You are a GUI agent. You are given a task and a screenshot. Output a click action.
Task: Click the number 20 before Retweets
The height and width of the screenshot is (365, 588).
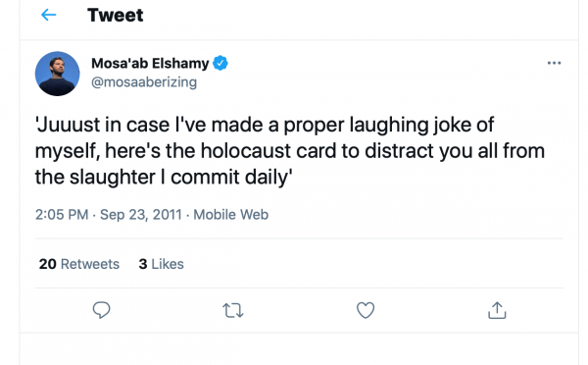click(x=48, y=264)
